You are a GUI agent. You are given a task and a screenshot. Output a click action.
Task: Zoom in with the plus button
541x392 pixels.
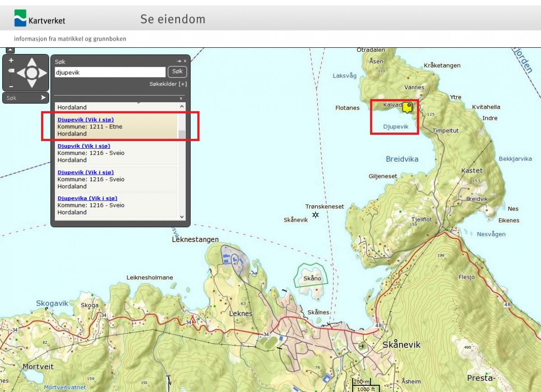(x=11, y=60)
